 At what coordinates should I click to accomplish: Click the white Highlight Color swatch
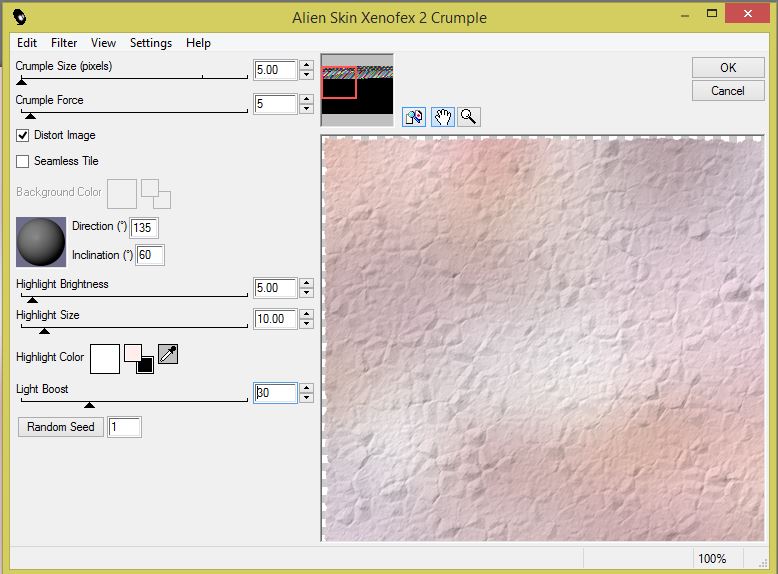(104, 357)
